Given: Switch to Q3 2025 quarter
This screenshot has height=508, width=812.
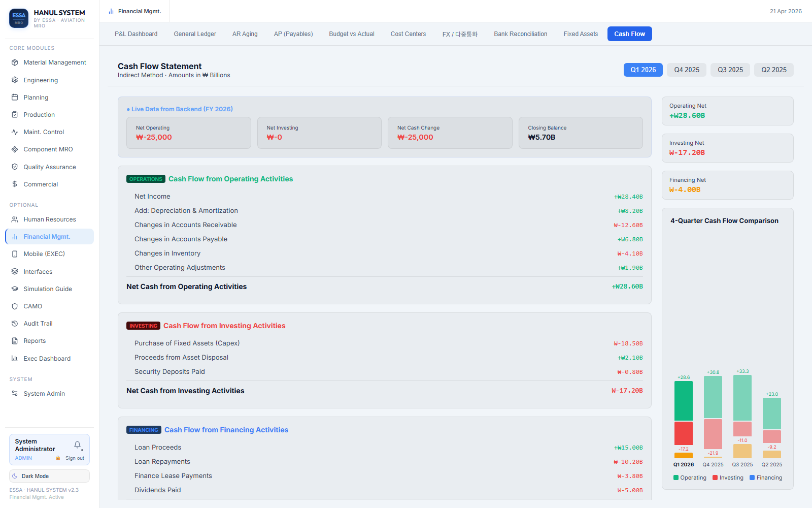Looking at the screenshot, I should pos(730,70).
